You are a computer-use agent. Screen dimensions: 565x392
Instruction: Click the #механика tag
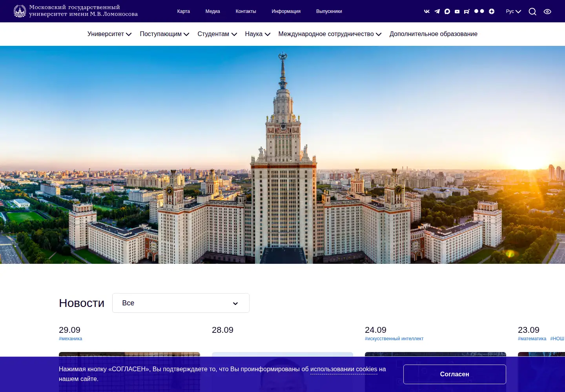71,339
